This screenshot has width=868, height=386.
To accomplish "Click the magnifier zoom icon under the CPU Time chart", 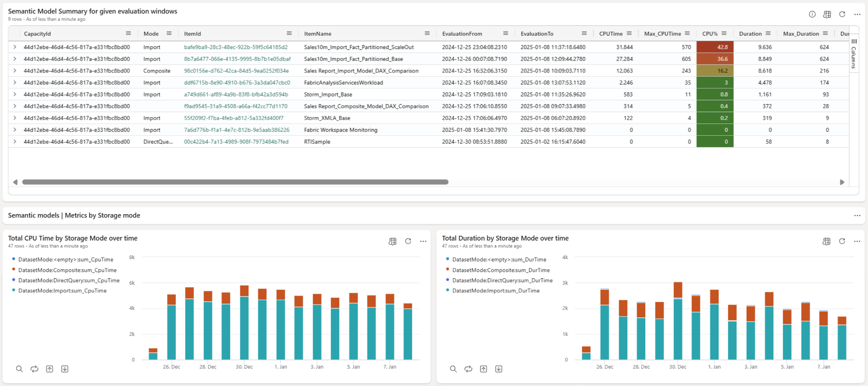I will [19, 369].
